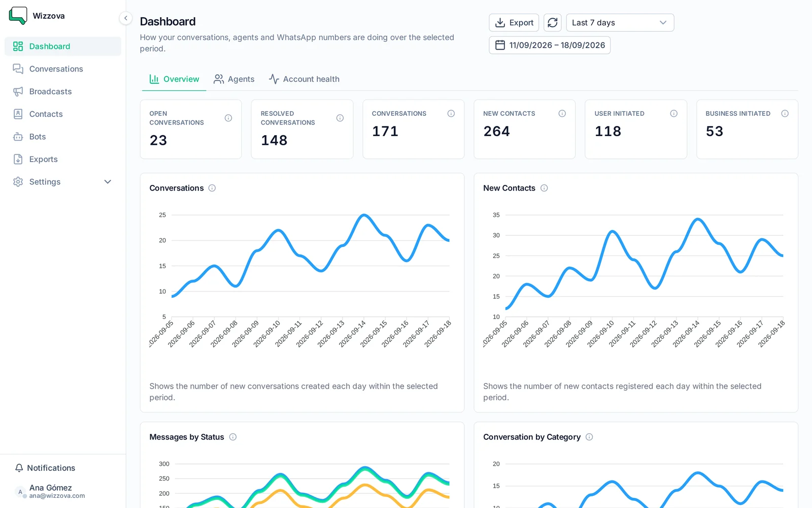Click the Export button
Viewport: 812px width, 508px height.
tap(514, 22)
